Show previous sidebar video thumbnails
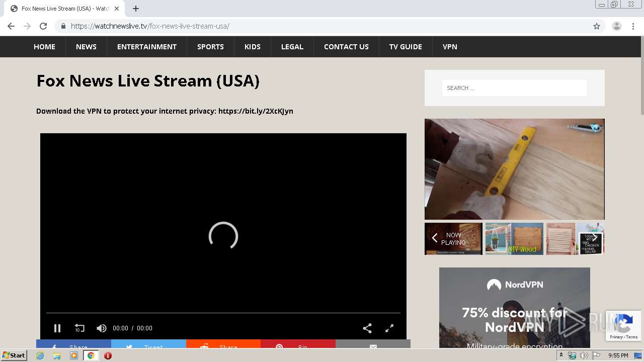 coord(435,238)
